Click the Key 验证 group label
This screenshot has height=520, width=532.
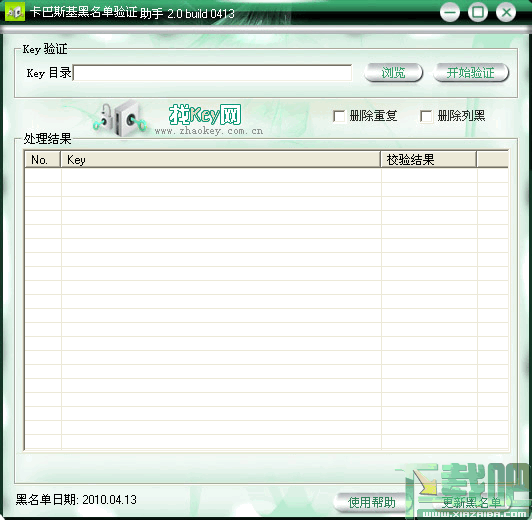pos(45,49)
